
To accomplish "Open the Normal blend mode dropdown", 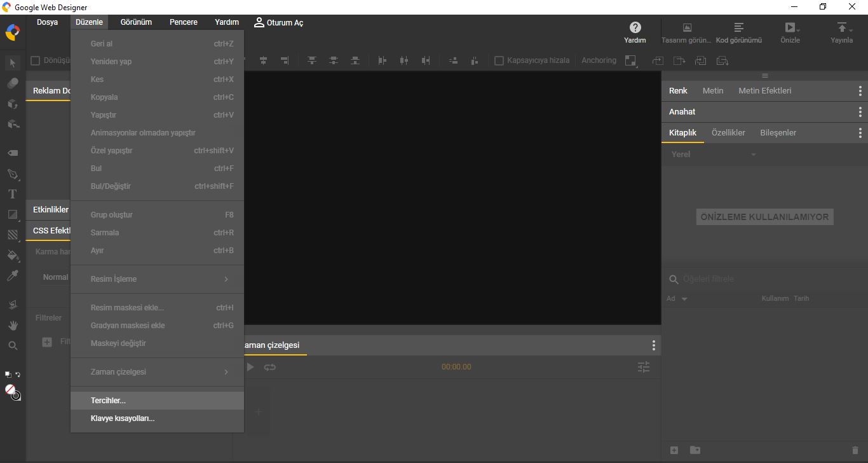I will click(55, 277).
